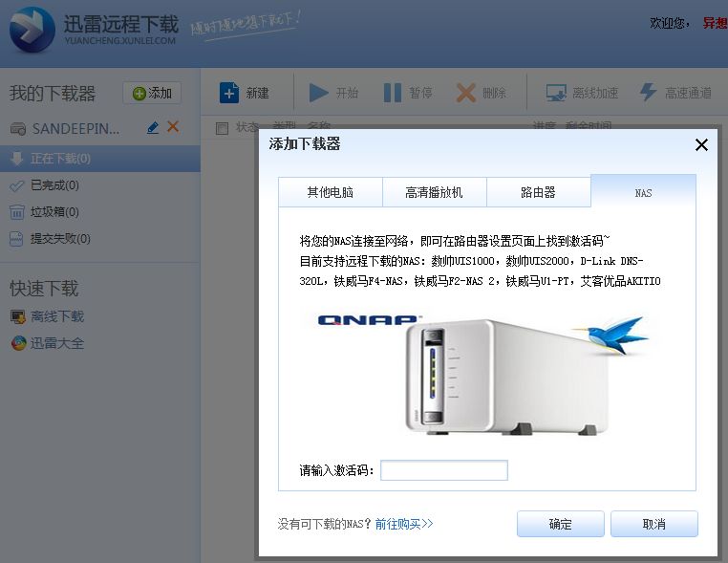Confirm with the 确定 button
Viewport: 728px width, 563px height.
[x=561, y=524]
